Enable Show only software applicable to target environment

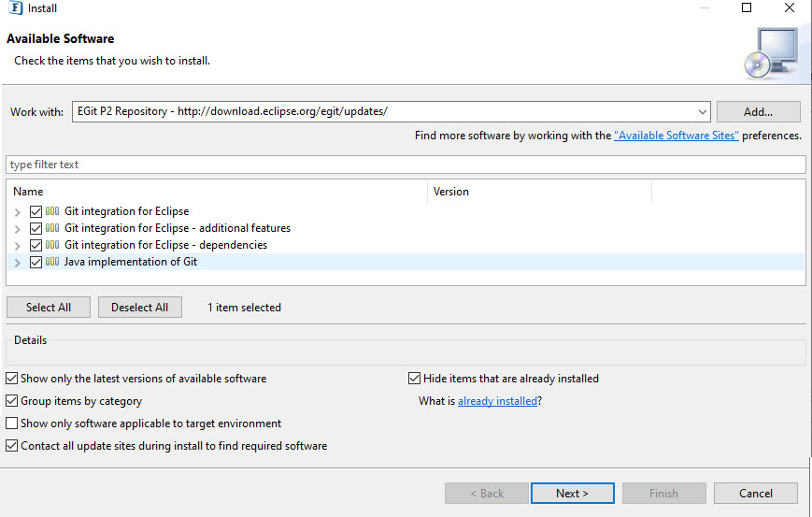pyautogui.click(x=11, y=424)
